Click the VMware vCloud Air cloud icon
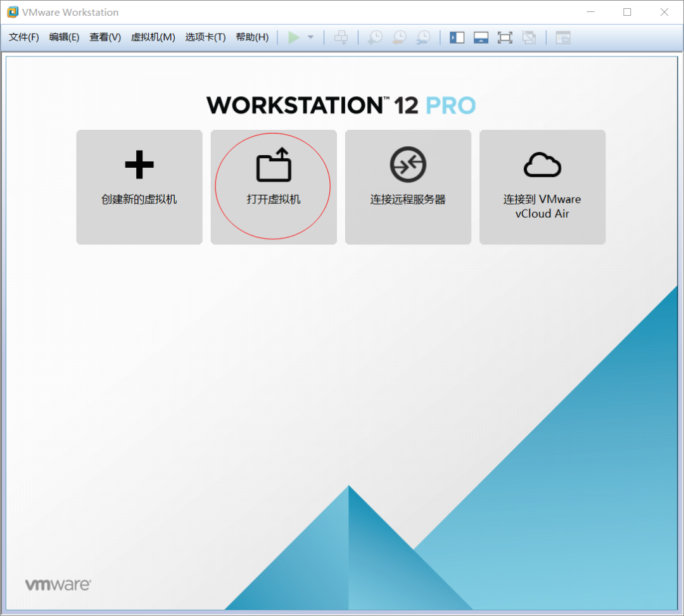The image size is (684, 616). click(542, 165)
